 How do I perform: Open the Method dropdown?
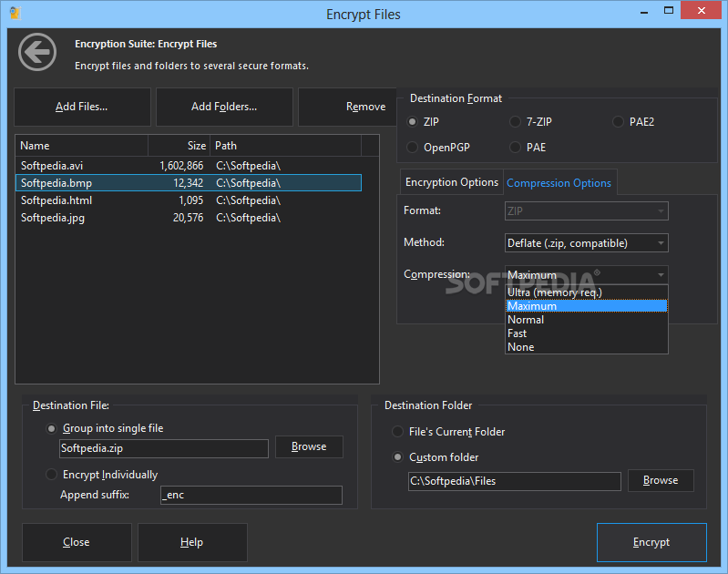coord(587,243)
